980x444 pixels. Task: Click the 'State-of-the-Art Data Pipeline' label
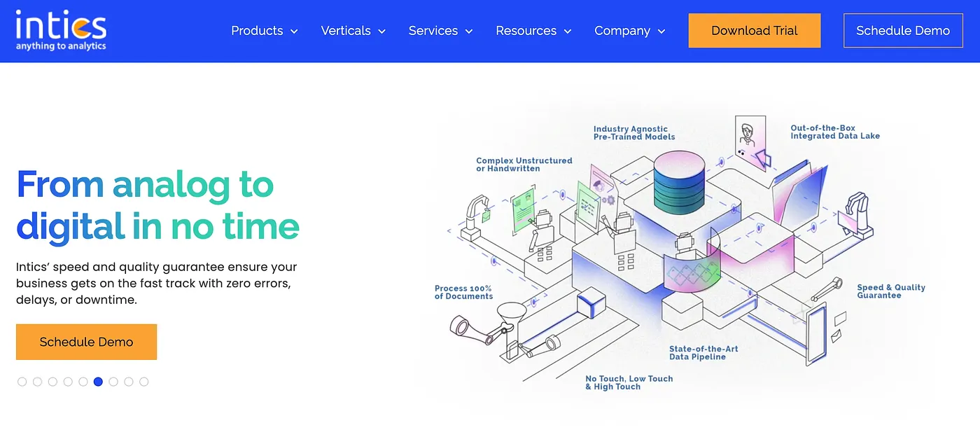703,353
